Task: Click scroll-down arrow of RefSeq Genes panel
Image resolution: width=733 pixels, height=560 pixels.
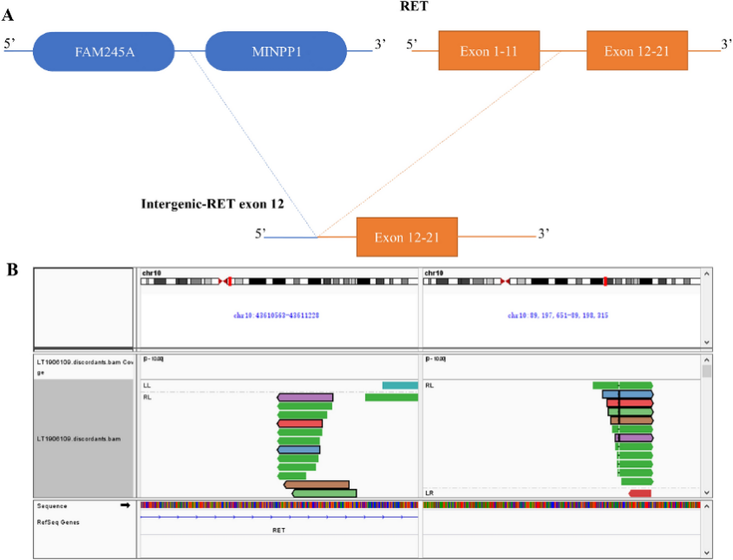Action: 707,551
